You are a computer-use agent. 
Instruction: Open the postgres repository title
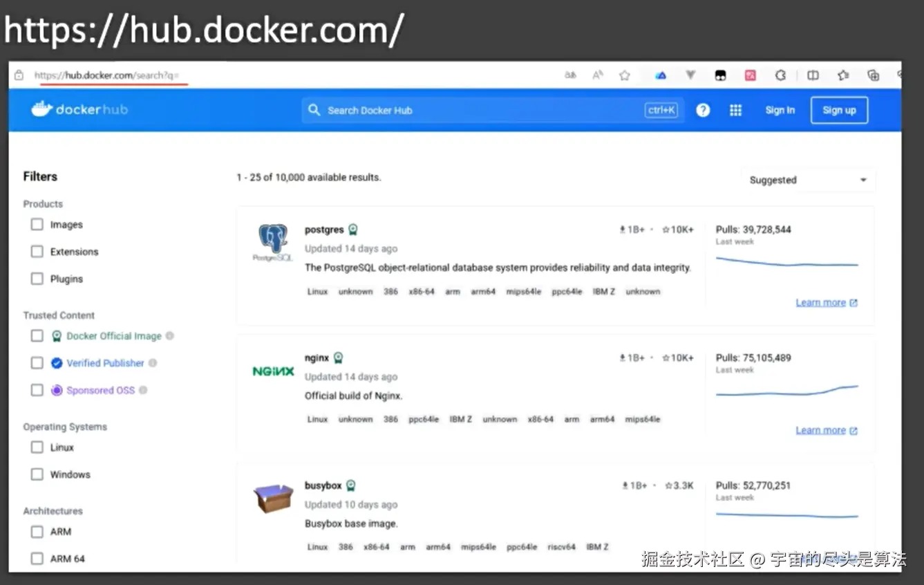(x=324, y=230)
